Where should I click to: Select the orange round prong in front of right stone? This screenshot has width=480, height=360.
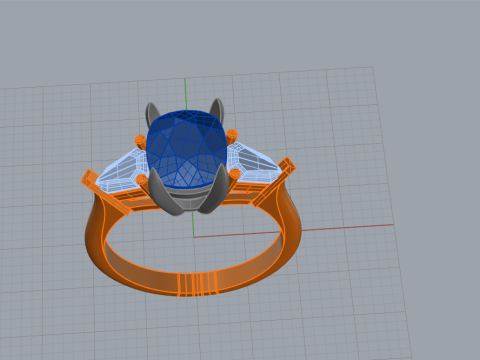[233, 177]
